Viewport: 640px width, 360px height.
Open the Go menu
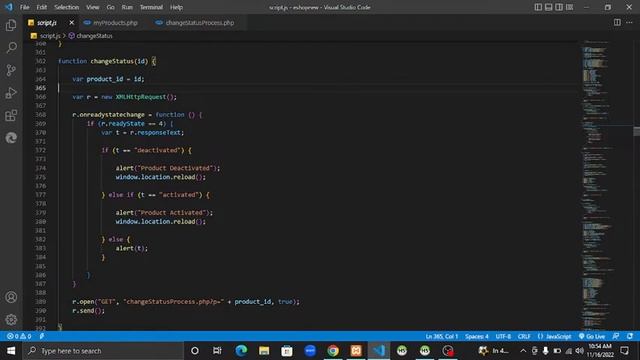click(111, 7)
